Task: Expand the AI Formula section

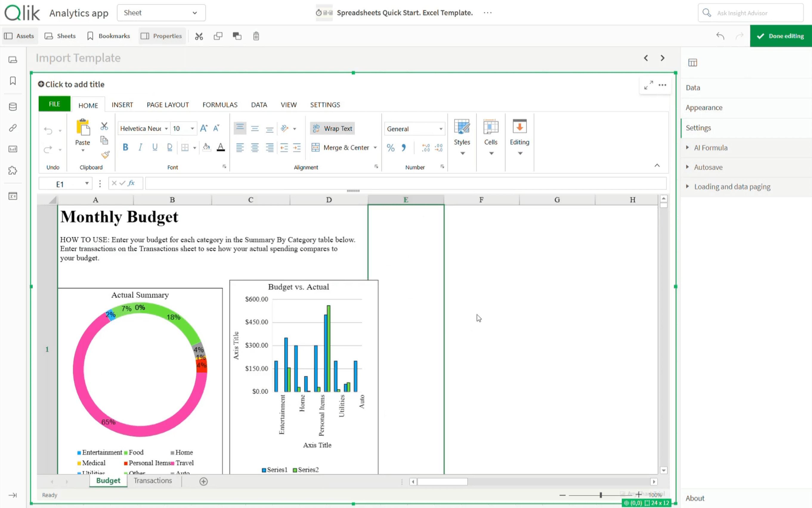Action: [710, 148]
